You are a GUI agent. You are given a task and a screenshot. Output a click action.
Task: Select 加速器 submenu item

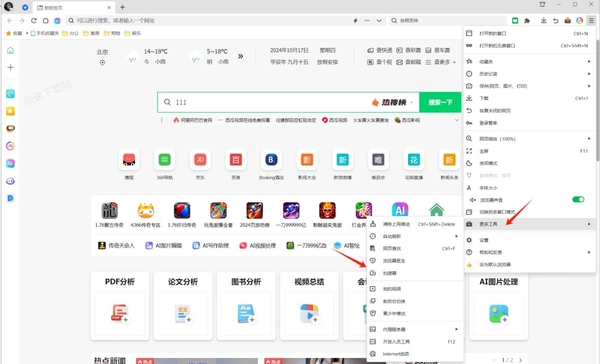click(x=414, y=273)
